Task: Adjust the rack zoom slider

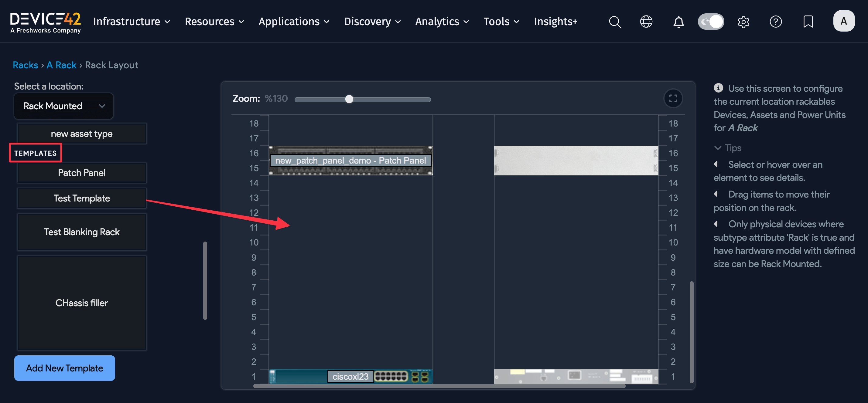Action: 349,99
